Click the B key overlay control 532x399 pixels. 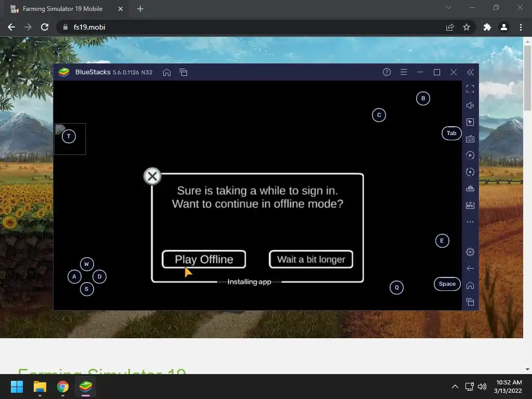pos(423,98)
